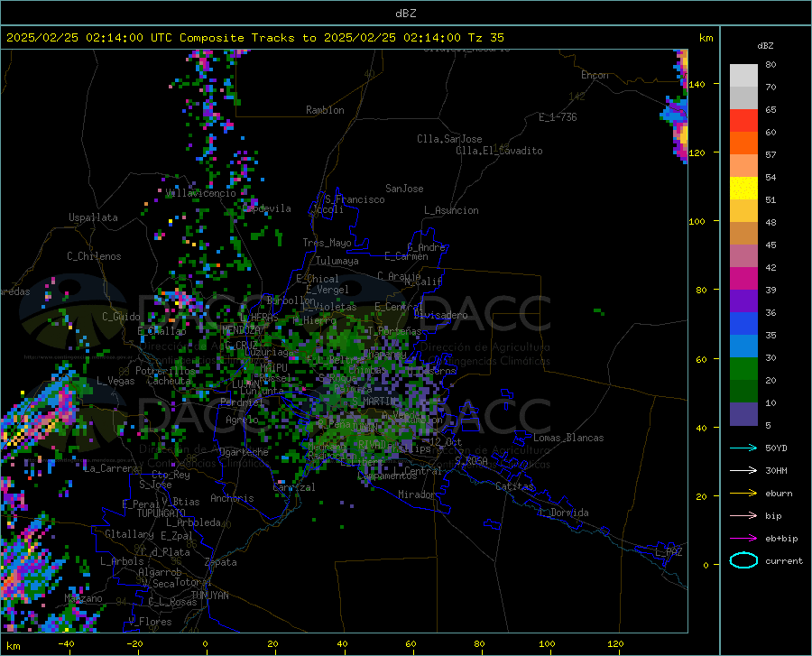Click the cyan 'current' ellipse legend icon

pyautogui.click(x=743, y=560)
